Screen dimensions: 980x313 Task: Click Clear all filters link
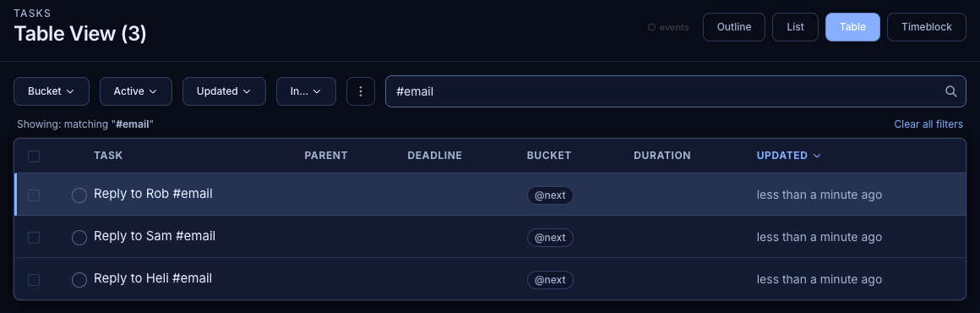pyautogui.click(x=928, y=124)
